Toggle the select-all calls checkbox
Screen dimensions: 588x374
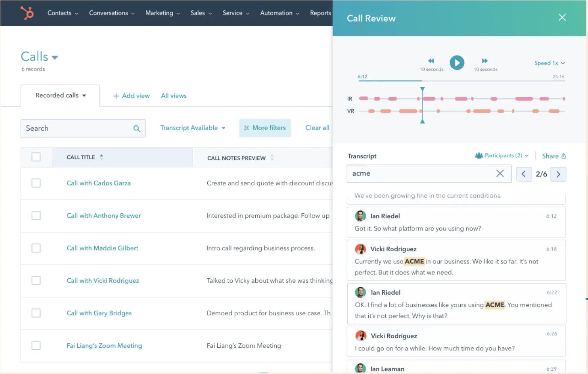36,157
